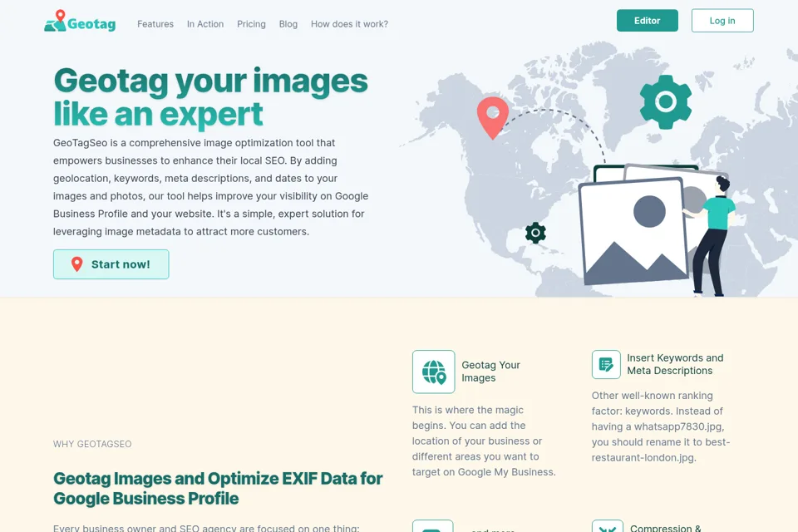Click the small dark gear icon
Image resolution: width=798 pixels, height=532 pixels.
535,233
